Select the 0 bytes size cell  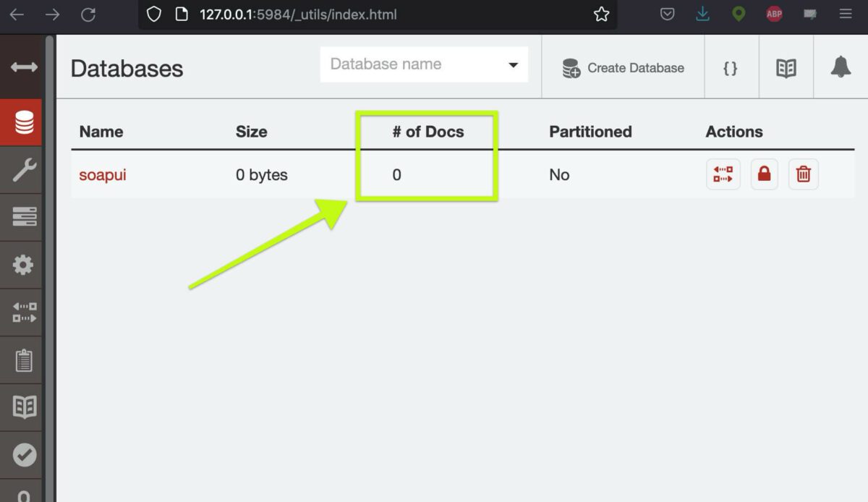(262, 174)
